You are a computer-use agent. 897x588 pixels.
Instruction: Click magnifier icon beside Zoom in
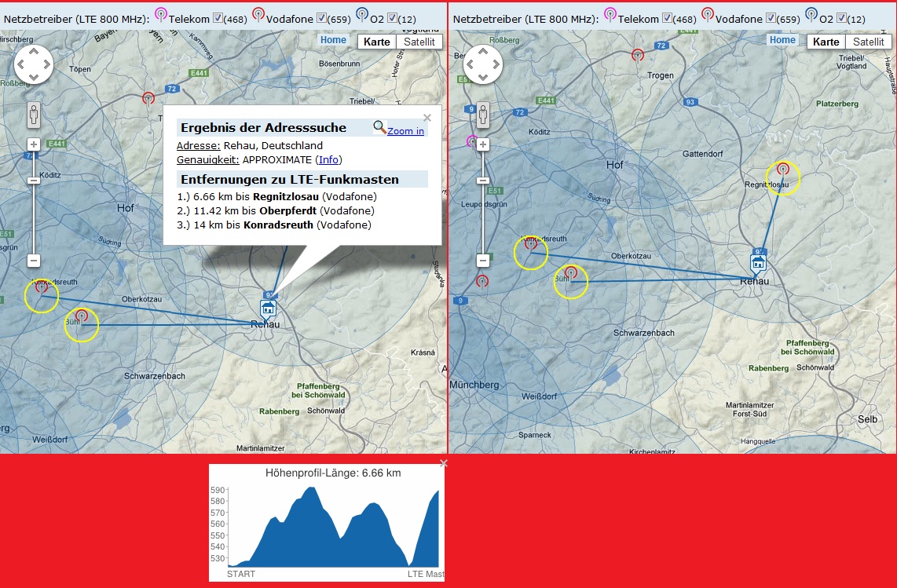pyautogui.click(x=379, y=127)
